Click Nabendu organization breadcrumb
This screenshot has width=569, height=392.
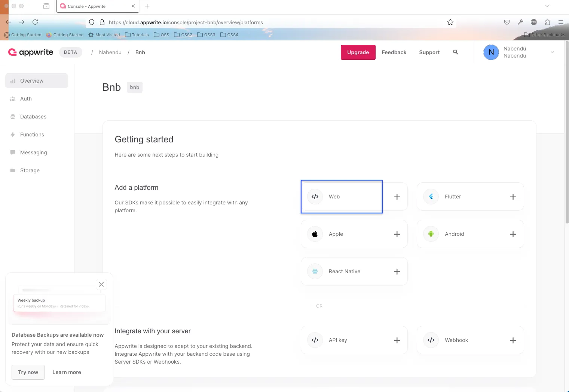(x=110, y=52)
